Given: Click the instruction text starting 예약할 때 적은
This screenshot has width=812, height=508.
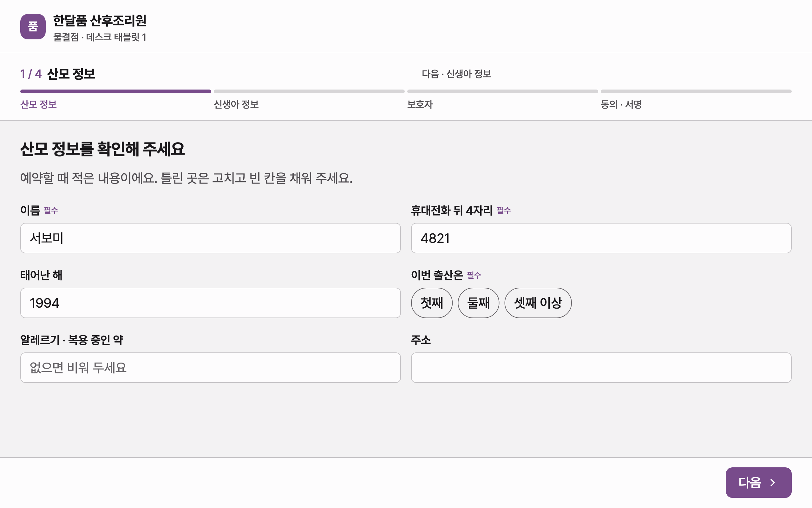Looking at the screenshot, I should click(186, 178).
